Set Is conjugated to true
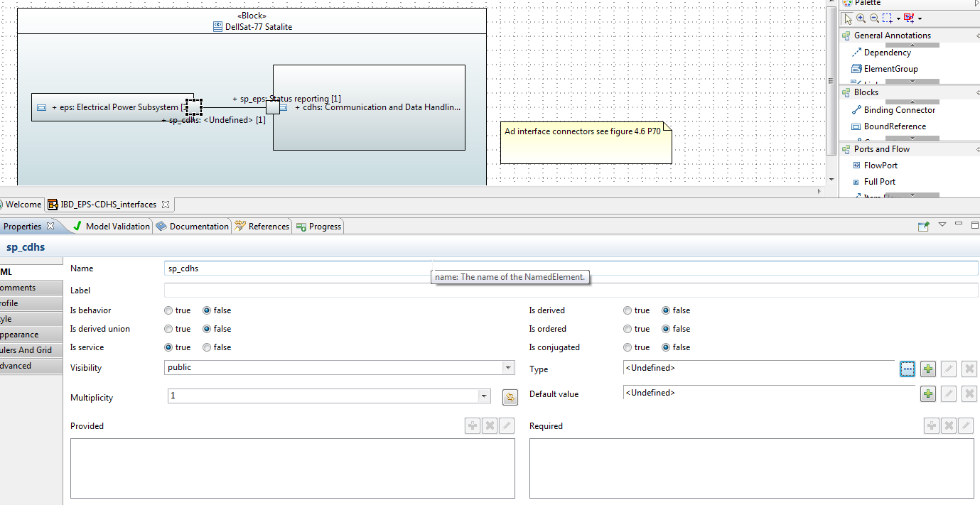The height and width of the screenshot is (505, 980). 628,347
